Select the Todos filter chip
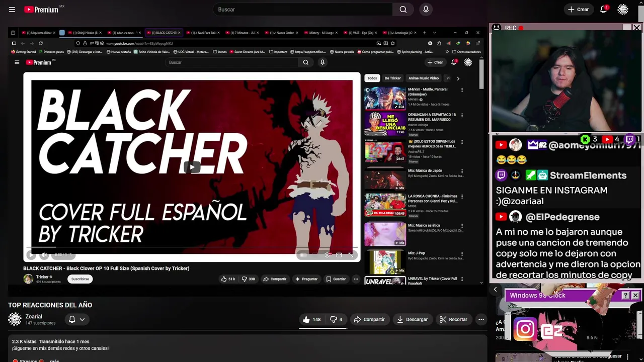Image resolution: width=644 pixels, height=362 pixels. [372, 78]
